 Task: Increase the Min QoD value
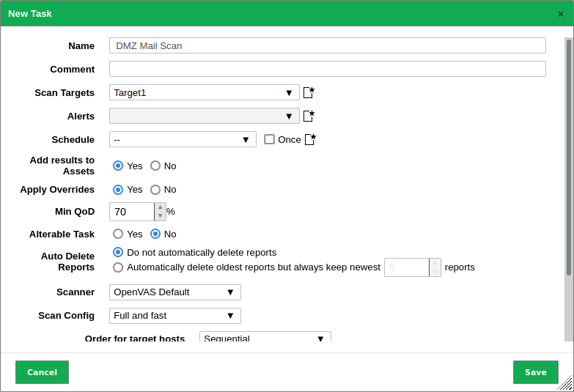(x=160, y=207)
